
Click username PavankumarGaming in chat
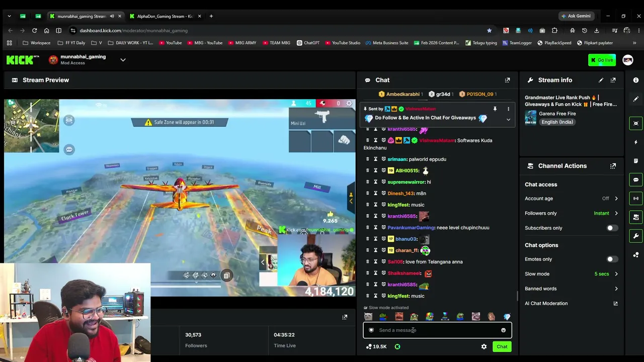point(411,228)
